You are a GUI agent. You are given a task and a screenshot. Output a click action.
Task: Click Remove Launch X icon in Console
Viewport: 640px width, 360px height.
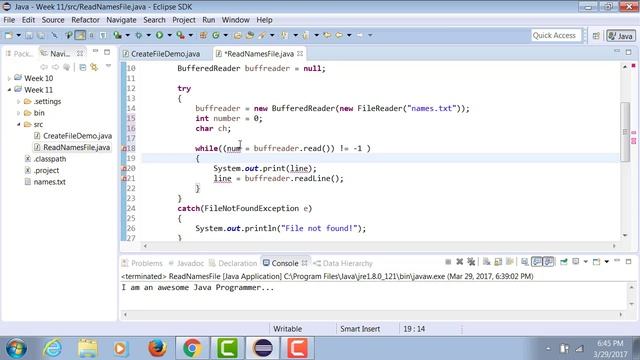click(460, 262)
